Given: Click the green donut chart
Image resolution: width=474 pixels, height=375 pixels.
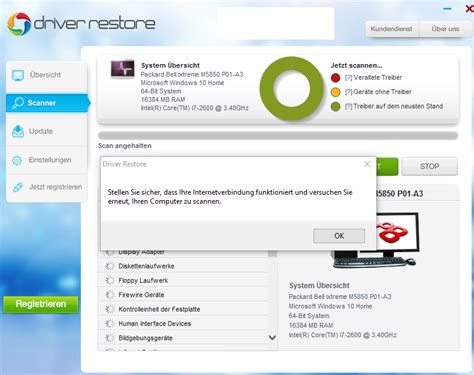Looking at the screenshot, I should [292, 89].
